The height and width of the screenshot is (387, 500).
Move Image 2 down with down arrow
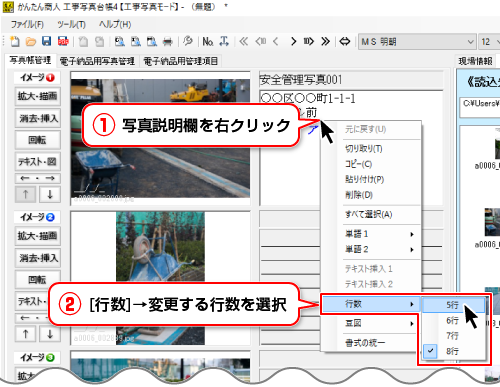(50, 334)
